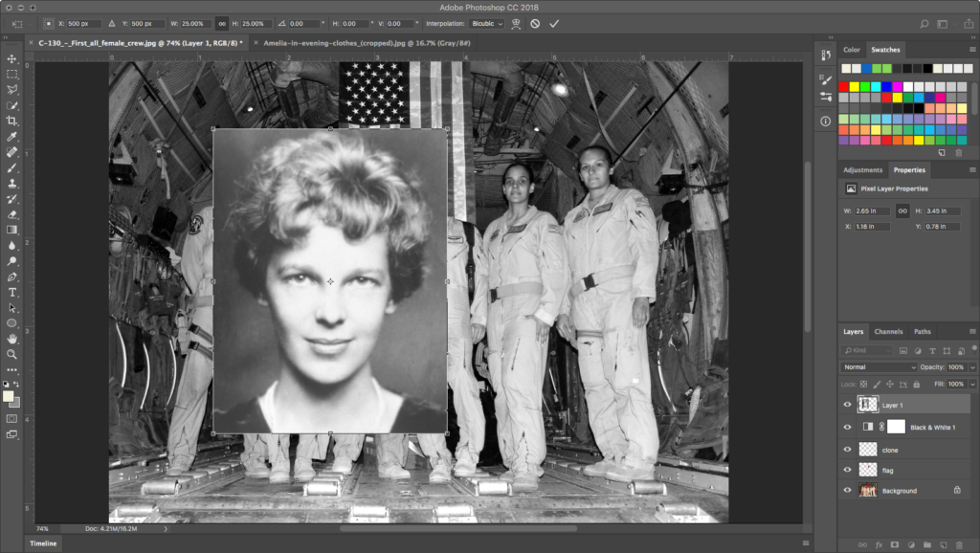
Task: Pick the red swatch in Swatches panel
Action: (844, 87)
